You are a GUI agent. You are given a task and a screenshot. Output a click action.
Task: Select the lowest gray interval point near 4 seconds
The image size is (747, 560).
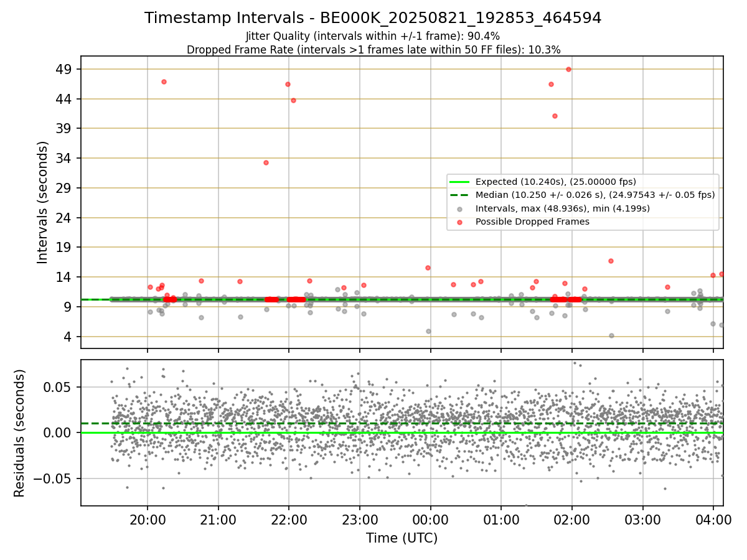pyautogui.click(x=611, y=335)
